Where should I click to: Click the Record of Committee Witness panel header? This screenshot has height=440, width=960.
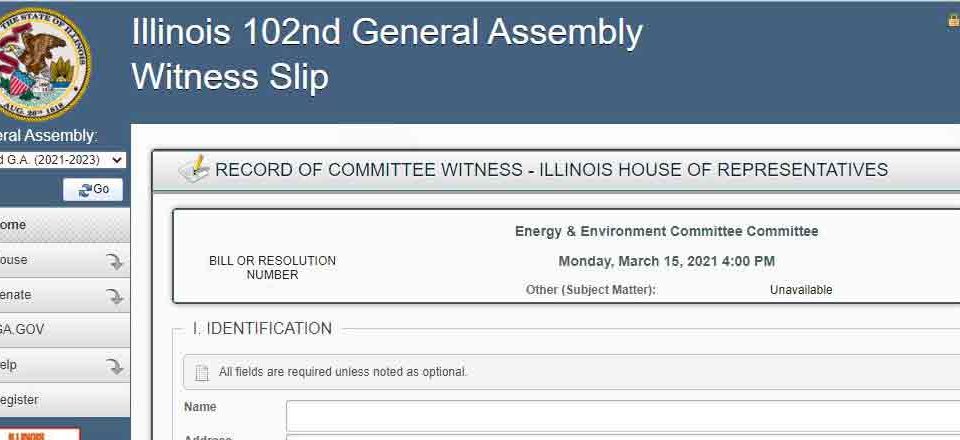551,170
